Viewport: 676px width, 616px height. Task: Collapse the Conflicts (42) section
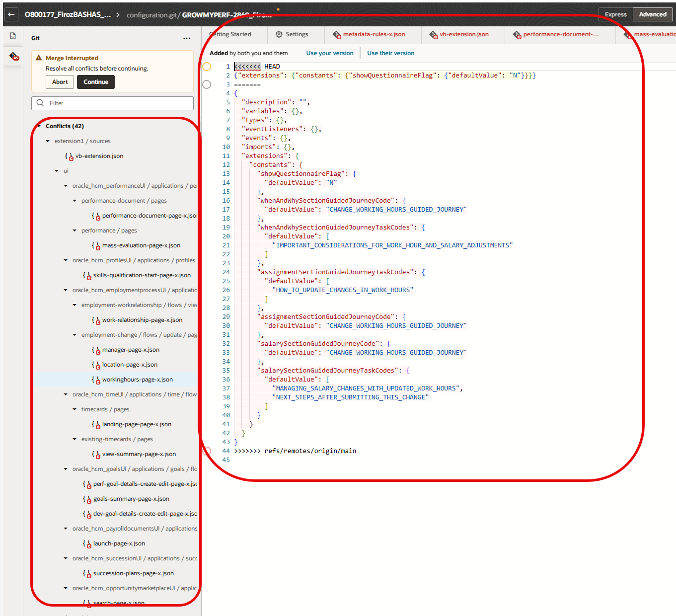click(x=39, y=126)
